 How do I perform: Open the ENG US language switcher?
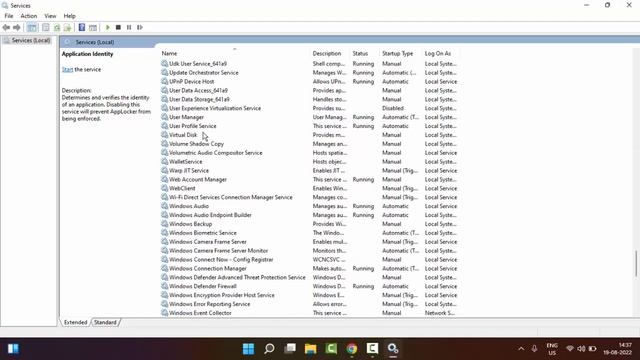(x=552, y=349)
